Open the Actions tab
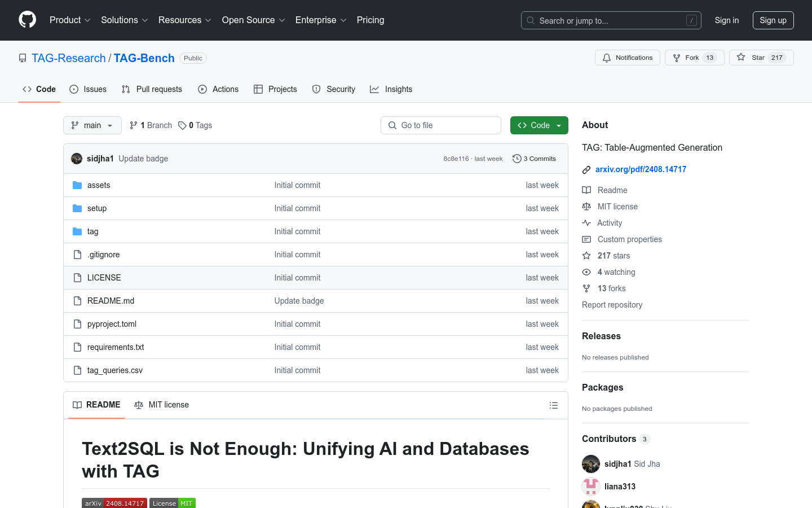This screenshot has height=508, width=812. coord(218,89)
